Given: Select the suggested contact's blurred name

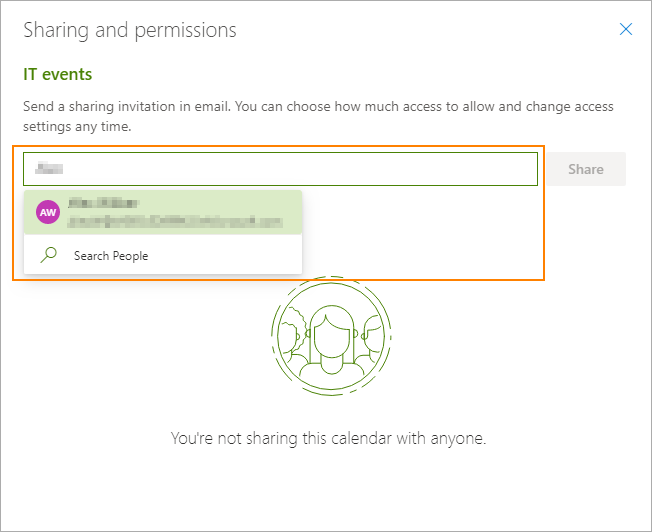Looking at the screenshot, I should coord(104,204).
